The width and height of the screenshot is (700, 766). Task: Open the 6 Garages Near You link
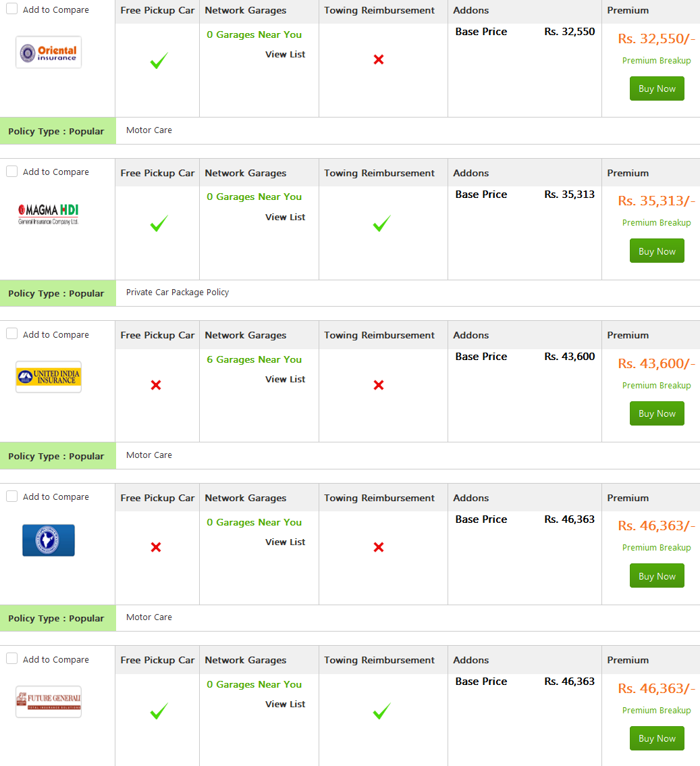[254, 359]
